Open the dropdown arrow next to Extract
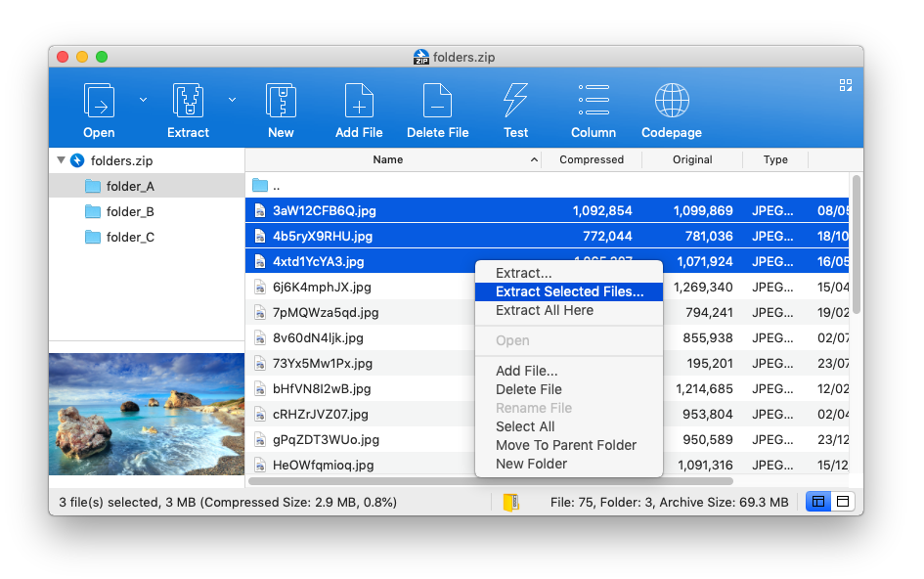The width and height of the screenshot is (924, 579). (232, 99)
